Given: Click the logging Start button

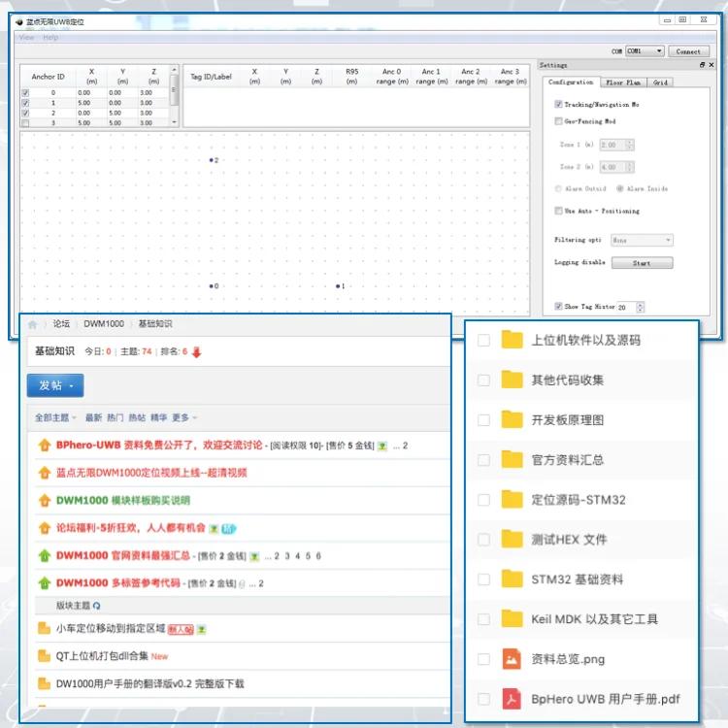Looking at the screenshot, I should 642,263.
